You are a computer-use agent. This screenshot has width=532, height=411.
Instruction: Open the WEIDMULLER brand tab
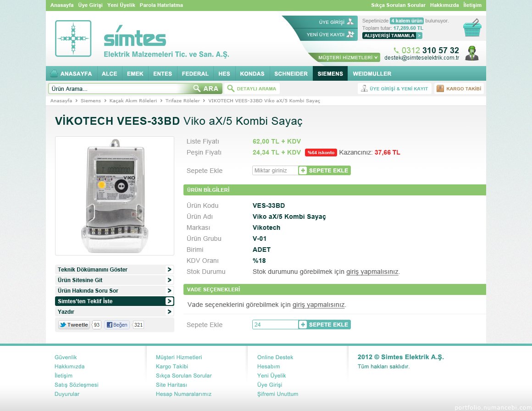point(372,74)
